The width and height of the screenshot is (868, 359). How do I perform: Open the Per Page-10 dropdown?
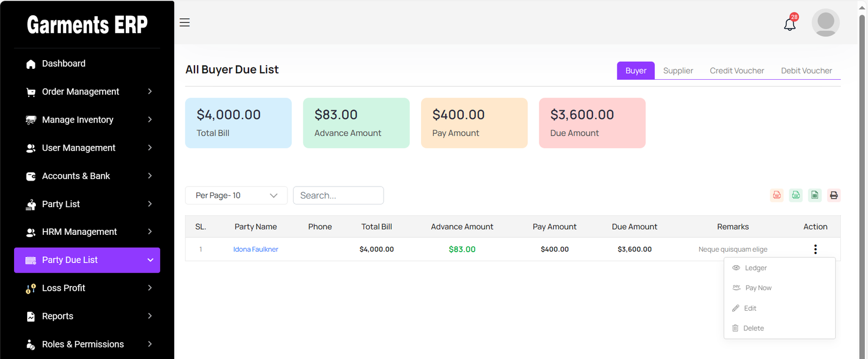click(x=236, y=196)
